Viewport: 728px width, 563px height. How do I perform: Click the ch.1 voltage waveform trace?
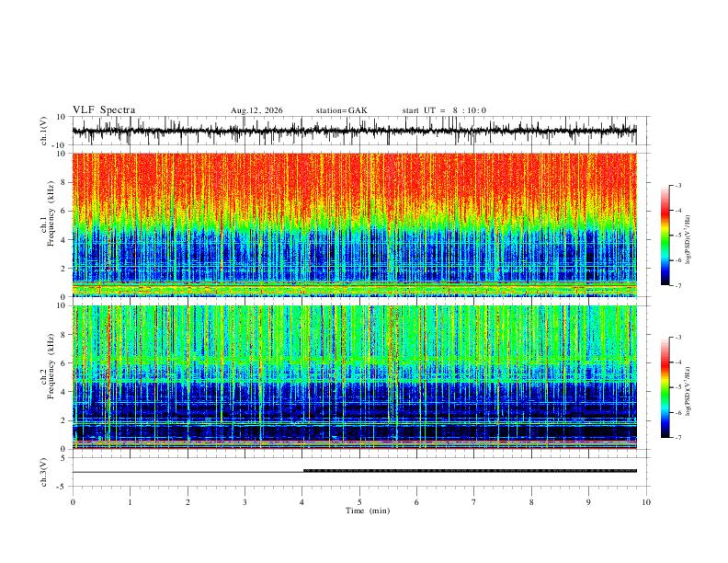point(354,131)
